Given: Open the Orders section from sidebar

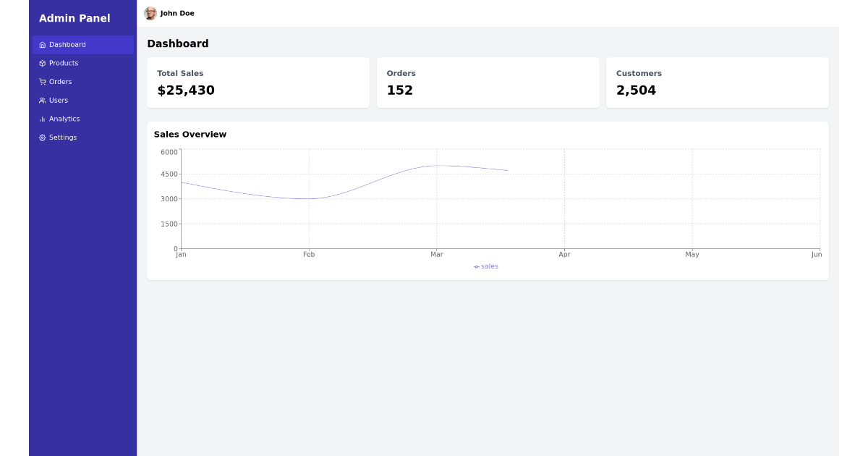Looking at the screenshot, I should pyautogui.click(x=59, y=81).
